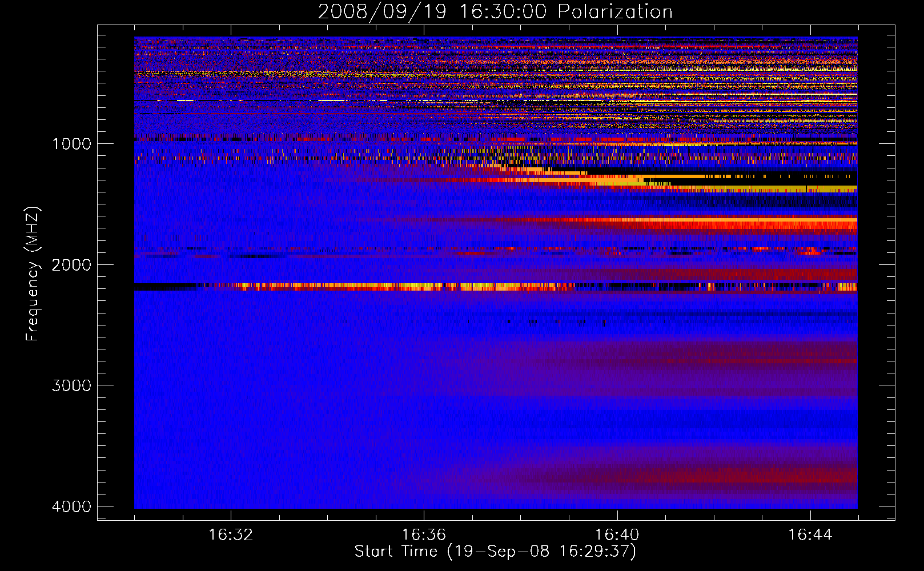924x571 pixels.
Task: Click the 16:32 time tick label
Action: pyautogui.click(x=231, y=535)
